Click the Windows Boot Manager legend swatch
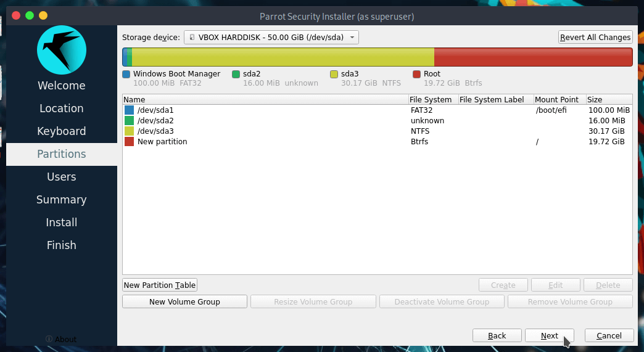The image size is (644, 352). (x=126, y=74)
